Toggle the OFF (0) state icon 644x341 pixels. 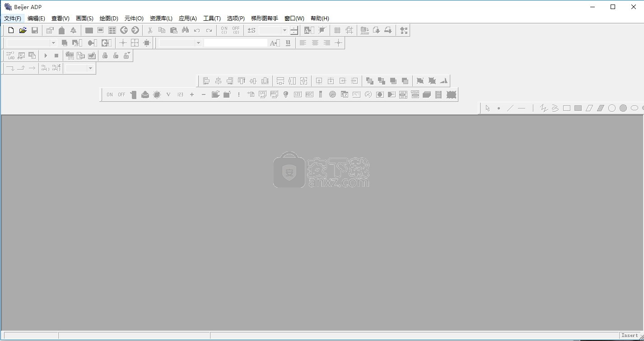(236, 30)
